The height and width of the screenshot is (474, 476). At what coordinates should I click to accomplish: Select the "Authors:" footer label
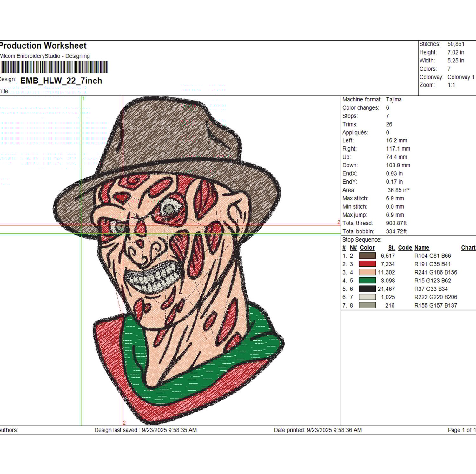9,430
